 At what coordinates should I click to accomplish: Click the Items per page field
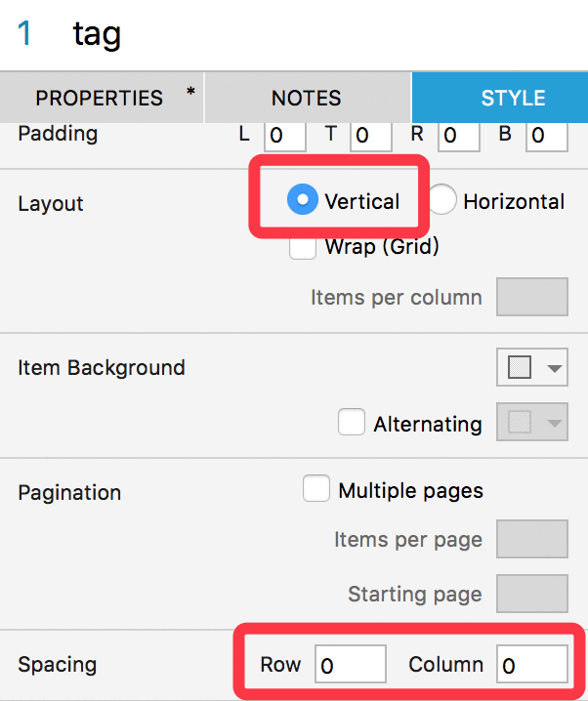tap(532, 539)
